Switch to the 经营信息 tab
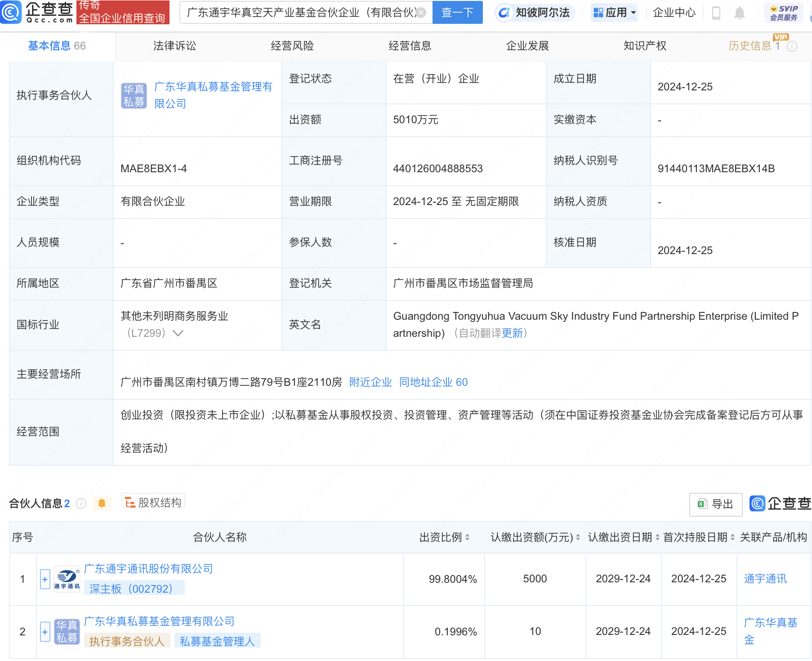This screenshot has height=661, width=812. (x=410, y=46)
